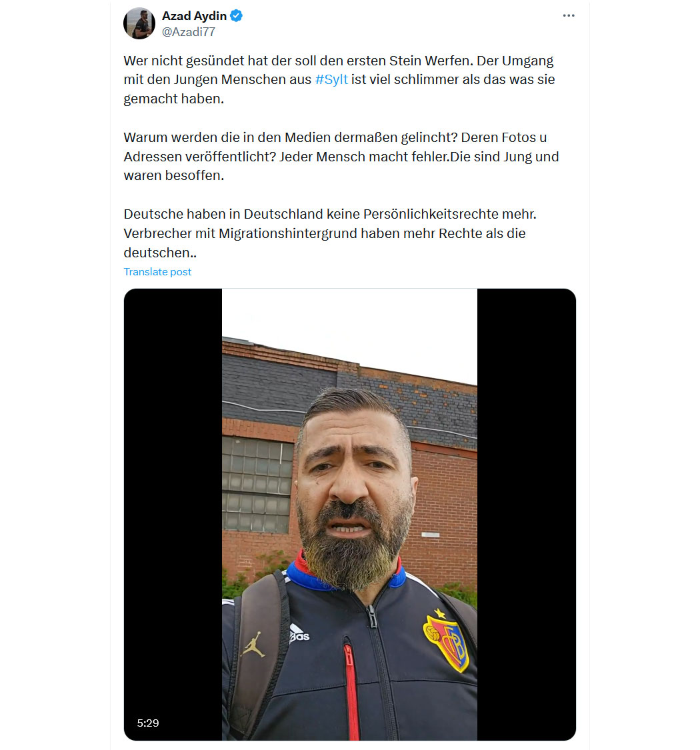
Task: Click the paragraph beginning 'Wer nicht gesündet'
Action: (x=339, y=79)
